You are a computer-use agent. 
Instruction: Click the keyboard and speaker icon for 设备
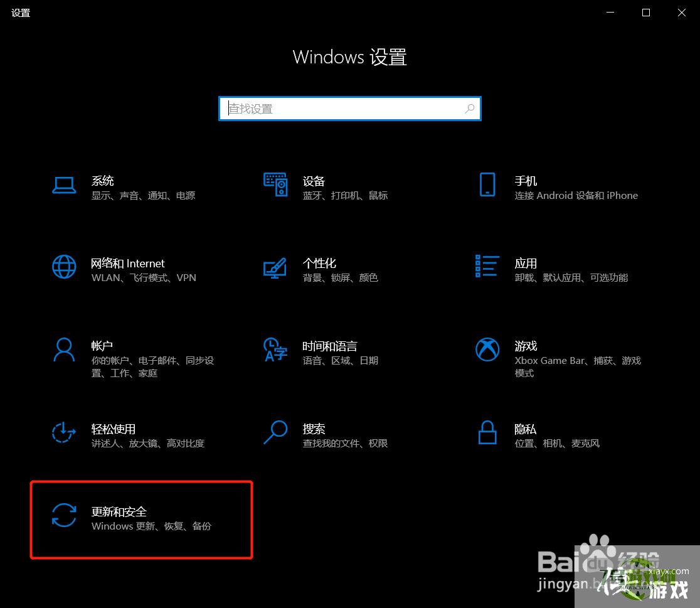275,184
